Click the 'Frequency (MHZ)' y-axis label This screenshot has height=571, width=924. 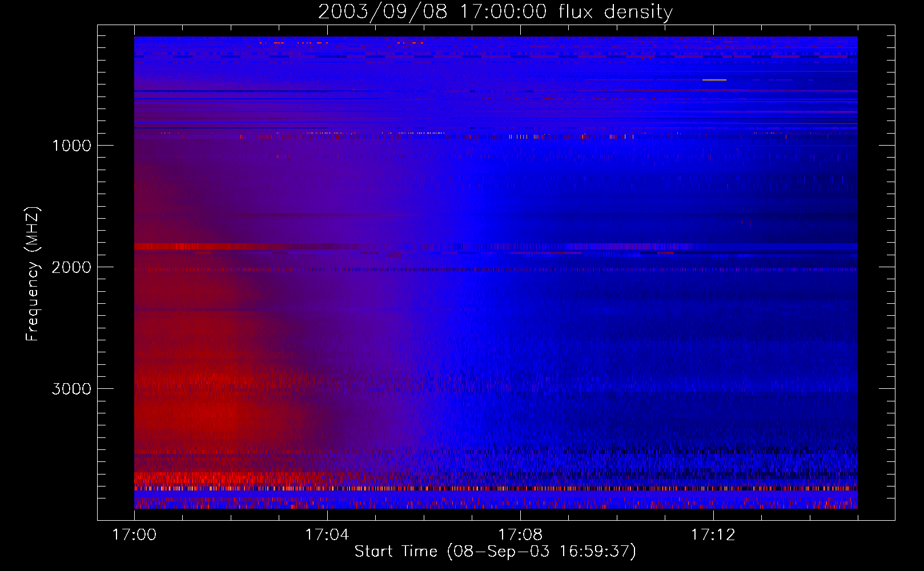pos(33,274)
